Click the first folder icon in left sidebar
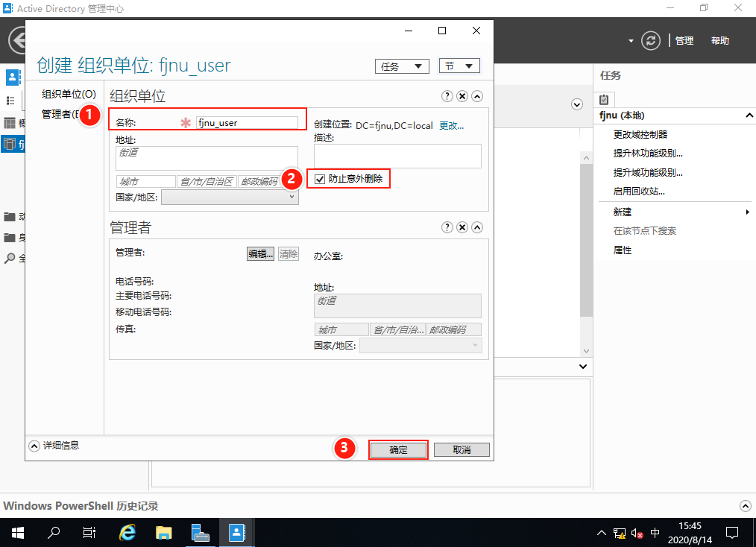 (x=9, y=217)
